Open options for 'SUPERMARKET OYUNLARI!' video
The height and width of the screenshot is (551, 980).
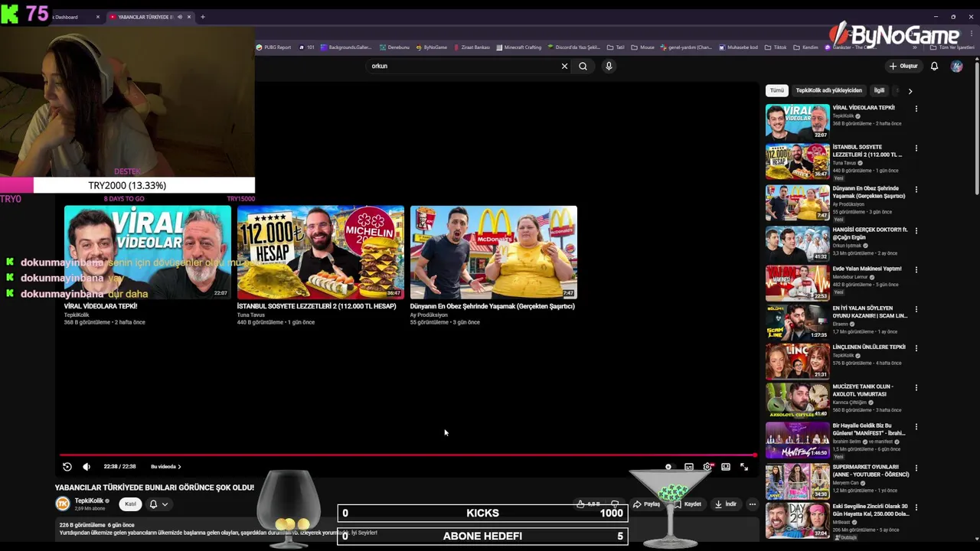pyautogui.click(x=916, y=467)
